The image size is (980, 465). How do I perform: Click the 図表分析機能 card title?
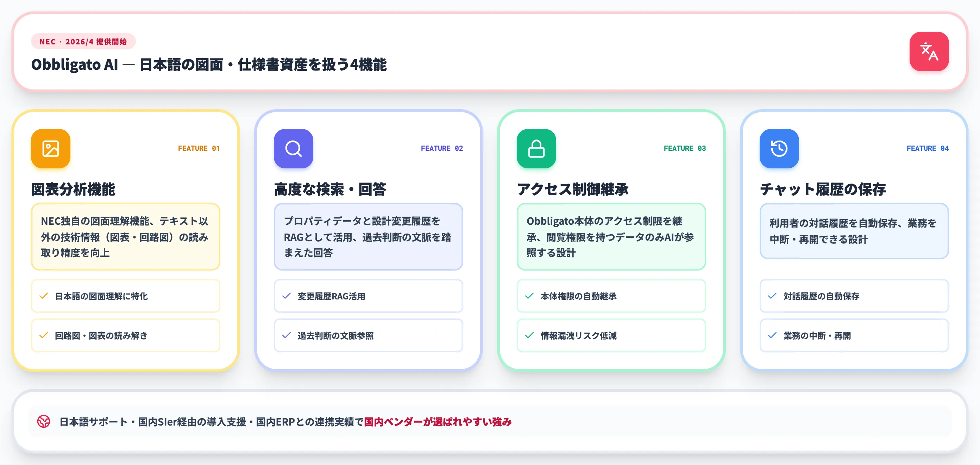(73, 189)
